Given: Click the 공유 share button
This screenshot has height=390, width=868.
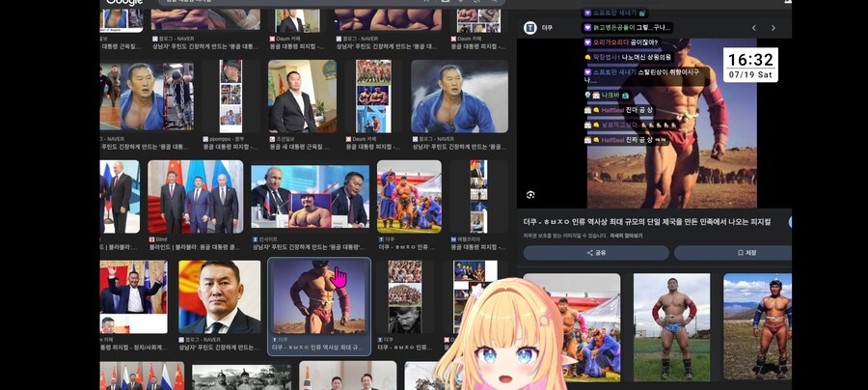Looking at the screenshot, I should coord(596,253).
